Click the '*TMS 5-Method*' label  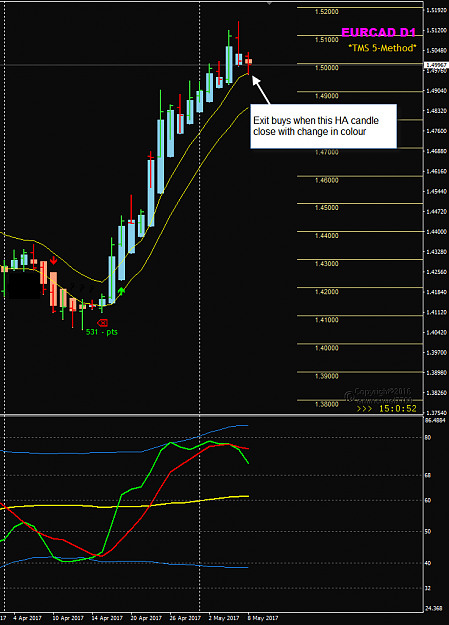click(382, 48)
